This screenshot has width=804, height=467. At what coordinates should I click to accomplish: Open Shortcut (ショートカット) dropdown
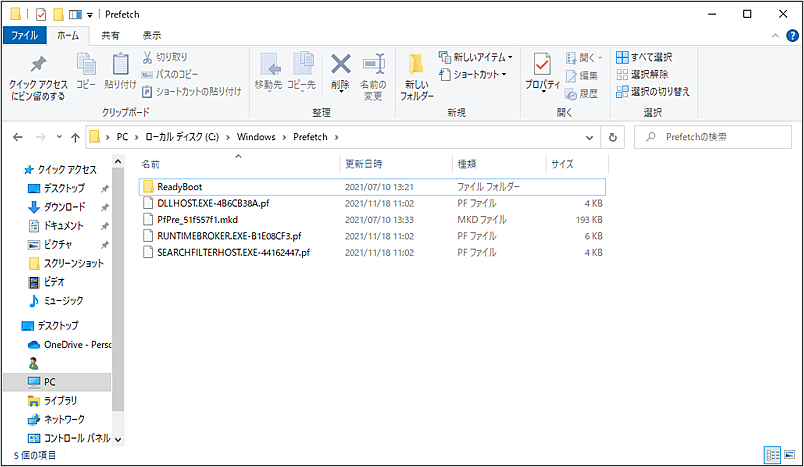coord(473,74)
